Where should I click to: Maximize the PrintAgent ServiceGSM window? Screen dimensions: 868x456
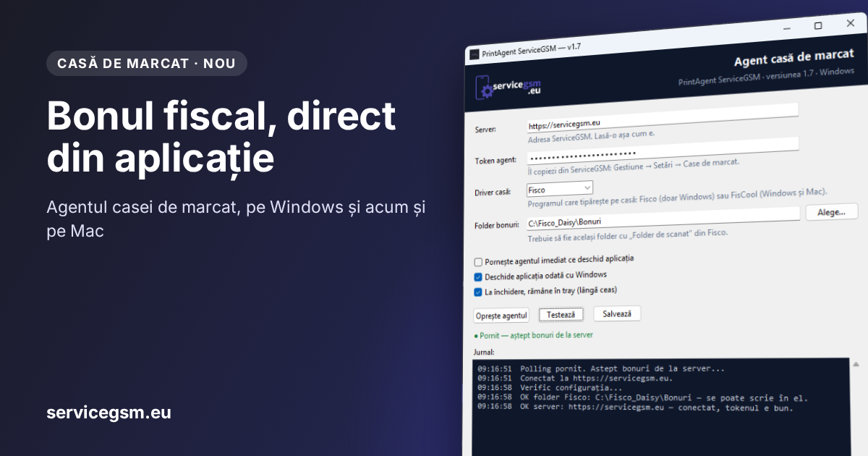818,25
